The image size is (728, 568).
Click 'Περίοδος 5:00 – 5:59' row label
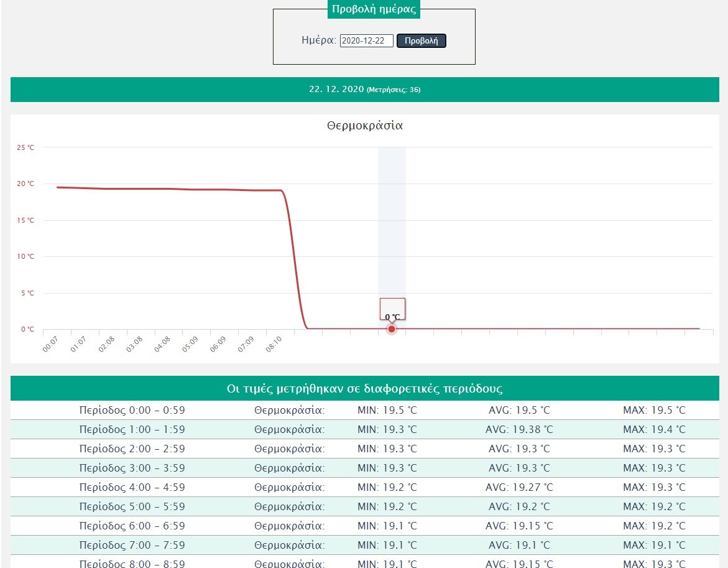(x=132, y=506)
